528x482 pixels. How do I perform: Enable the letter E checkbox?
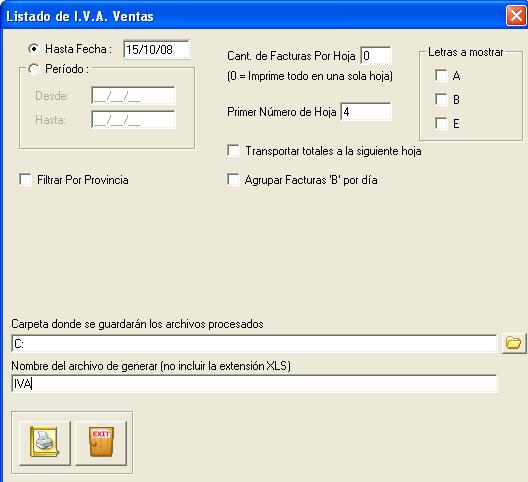[x=441, y=123]
